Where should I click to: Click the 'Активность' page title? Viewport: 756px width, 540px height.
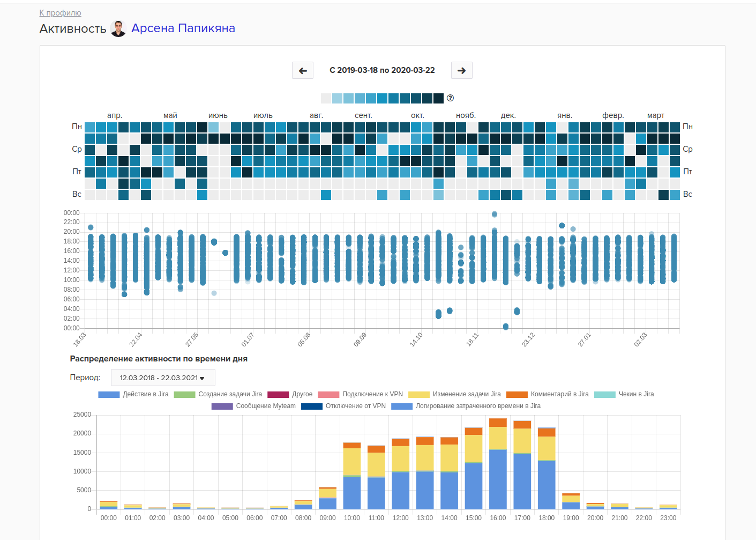73,29
